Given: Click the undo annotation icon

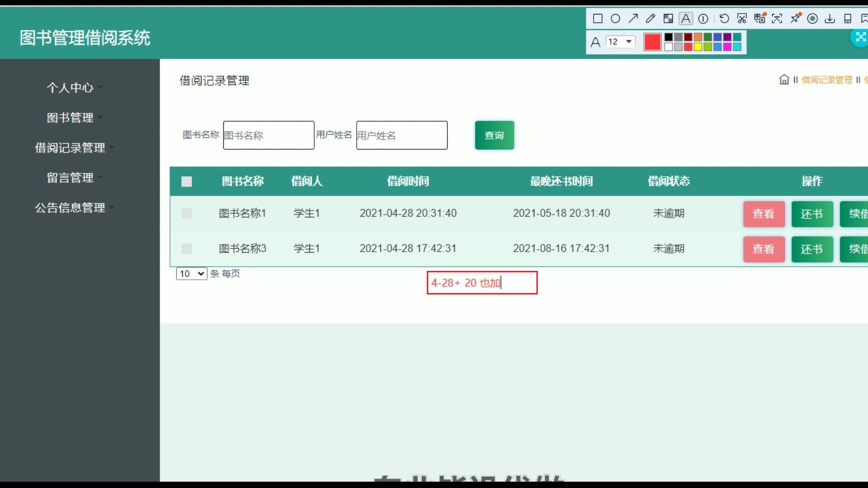Looking at the screenshot, I should (724, 19).
